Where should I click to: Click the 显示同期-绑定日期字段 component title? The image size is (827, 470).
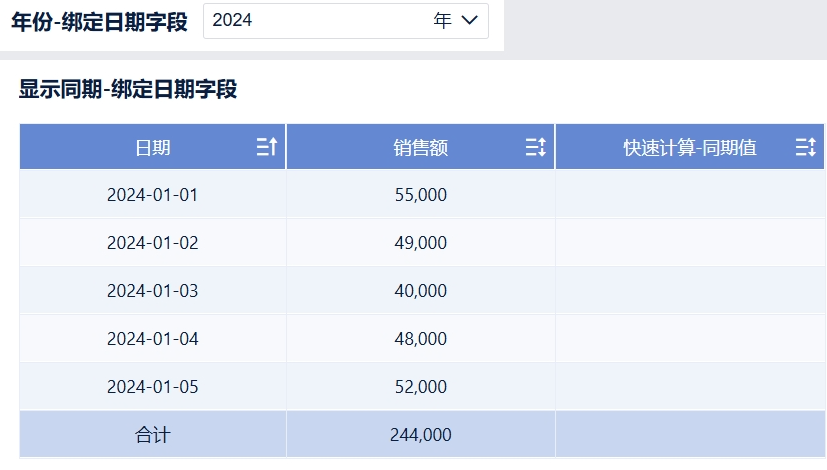pos(128,89)
